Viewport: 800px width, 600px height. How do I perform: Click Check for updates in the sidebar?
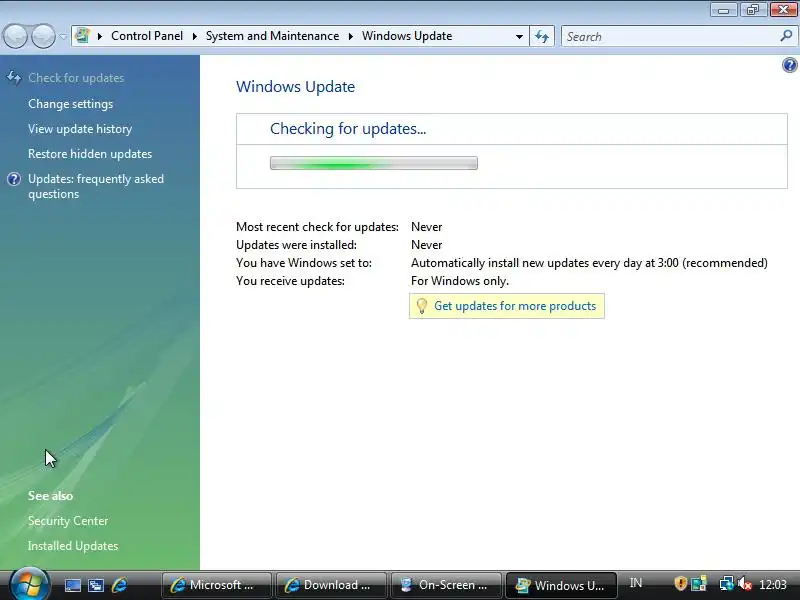tap(76, 78)
